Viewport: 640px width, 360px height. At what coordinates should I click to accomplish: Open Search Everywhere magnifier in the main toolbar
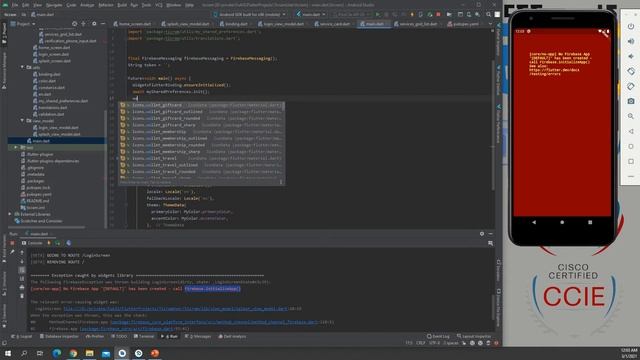pos(488,14)
